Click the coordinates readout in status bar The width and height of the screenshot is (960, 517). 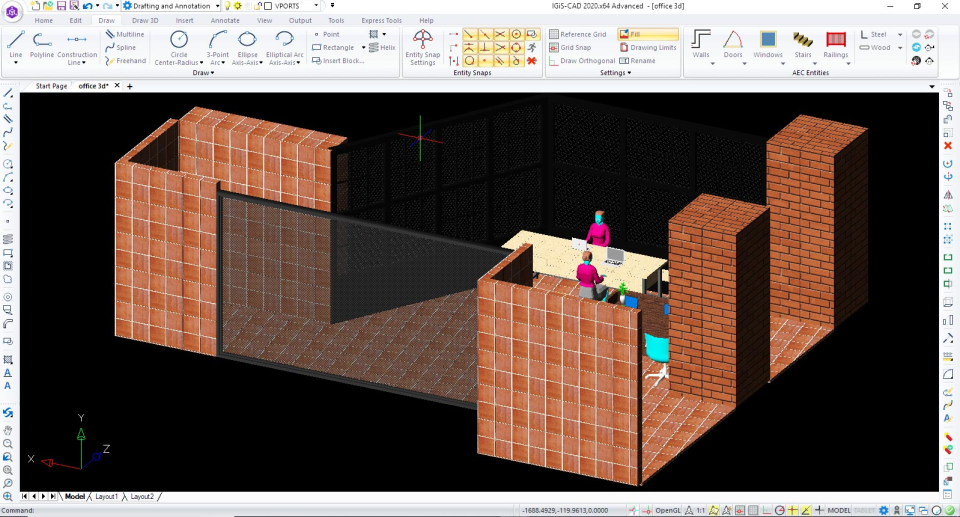[564, 510]
